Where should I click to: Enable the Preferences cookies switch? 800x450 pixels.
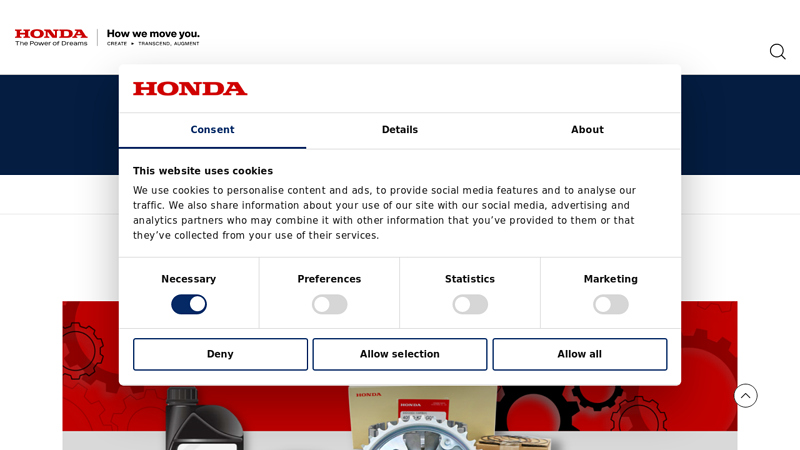tap(329, 304)
